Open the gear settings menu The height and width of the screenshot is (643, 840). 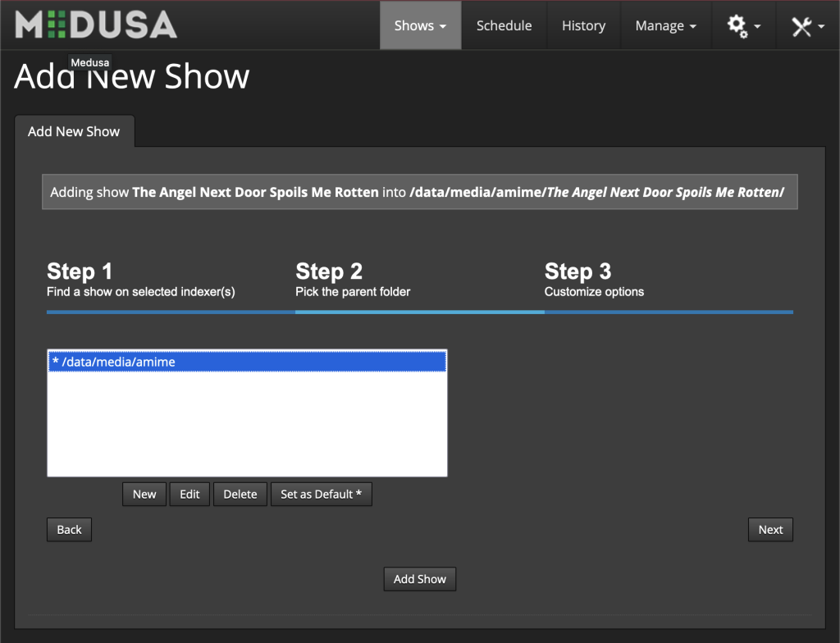(743, 25)
